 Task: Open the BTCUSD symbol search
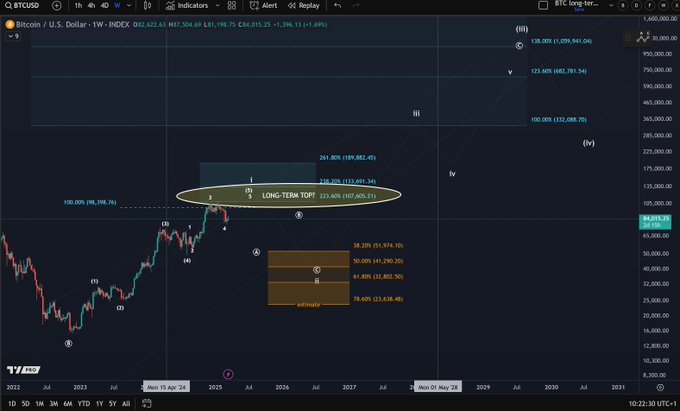(22, 6)
